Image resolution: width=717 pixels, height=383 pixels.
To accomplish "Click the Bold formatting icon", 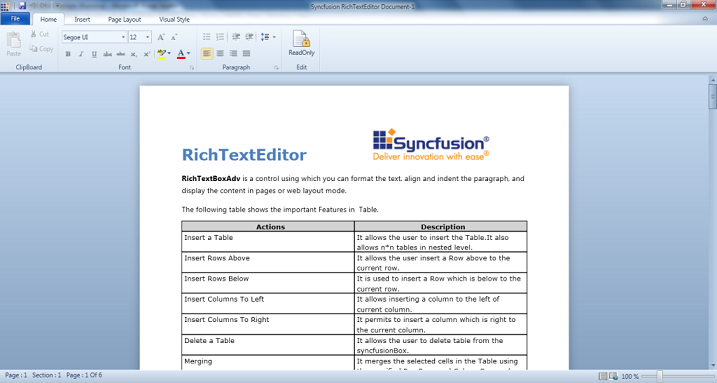I will [x=68, y=54].
